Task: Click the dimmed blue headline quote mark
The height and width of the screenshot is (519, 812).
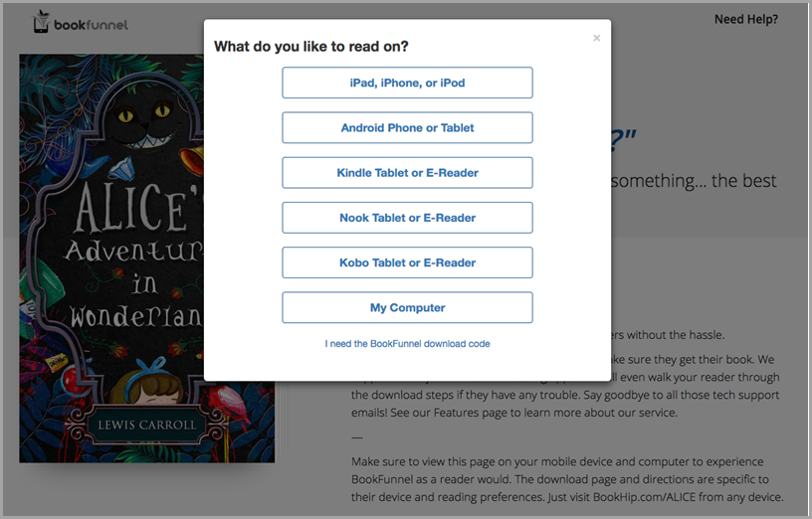Action: tap(623, 140)
